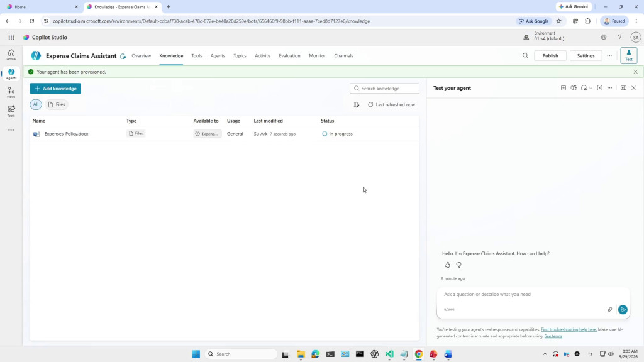Open the Find troubleshooting help here link
The width and height of the screenshot is (644, 362).
(x=569, y=329)
